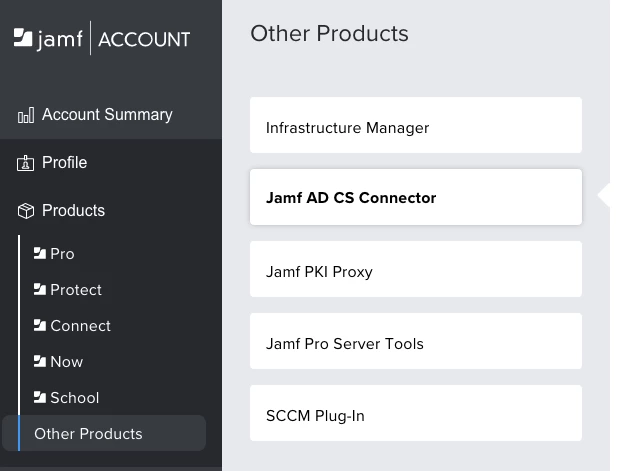624x471 pixels.
Task: Click the Jamf icon beside Connect
Action: (x=40, y=325)
